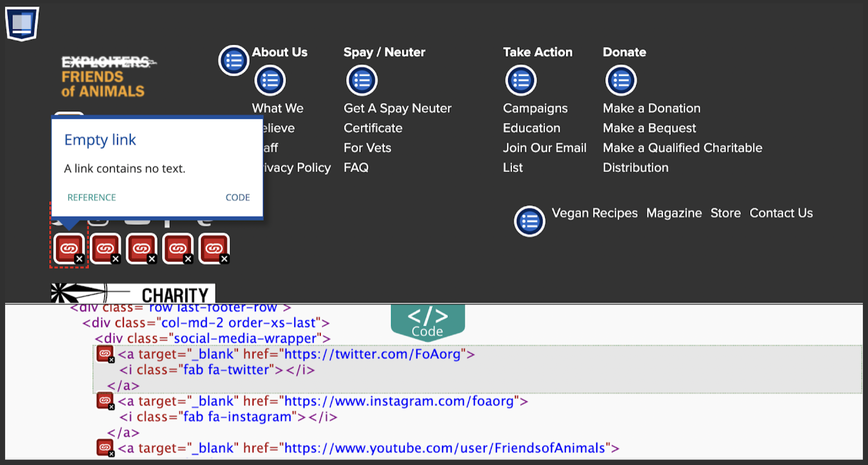Dismiss the first empty link icon via its x badge
Screen dimensions: 868x465
coord(79,259)
